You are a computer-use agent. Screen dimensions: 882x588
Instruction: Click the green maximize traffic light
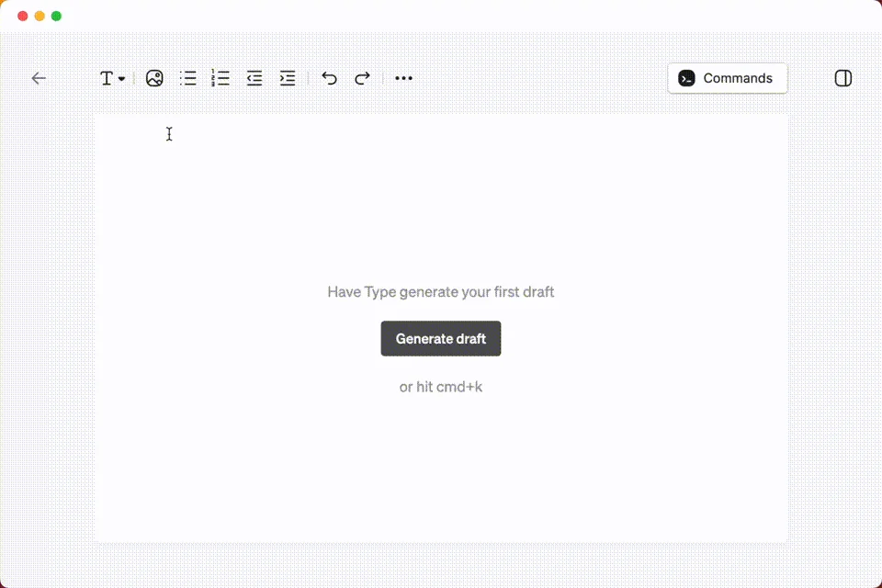tap(56, 15)
